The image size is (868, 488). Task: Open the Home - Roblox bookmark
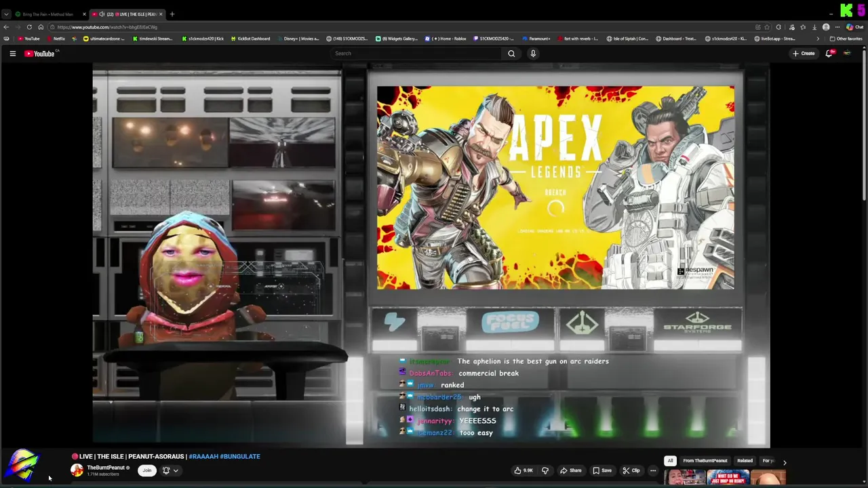[446, 39]
